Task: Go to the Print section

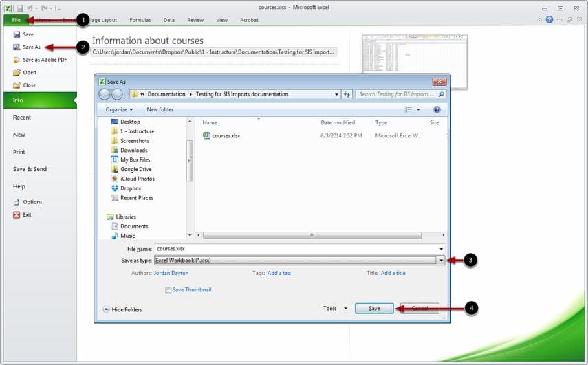Action: pos(19,152)
